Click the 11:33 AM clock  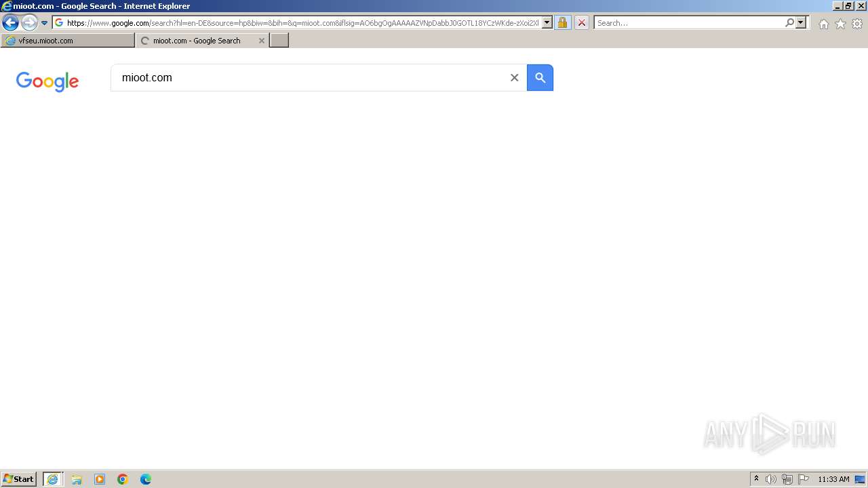tap(833, 479)
